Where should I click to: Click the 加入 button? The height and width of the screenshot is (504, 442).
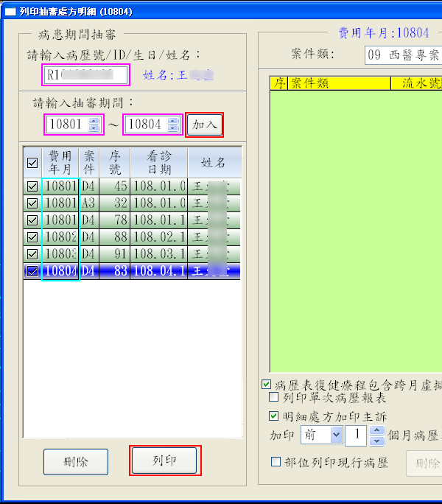click(204, 125)
